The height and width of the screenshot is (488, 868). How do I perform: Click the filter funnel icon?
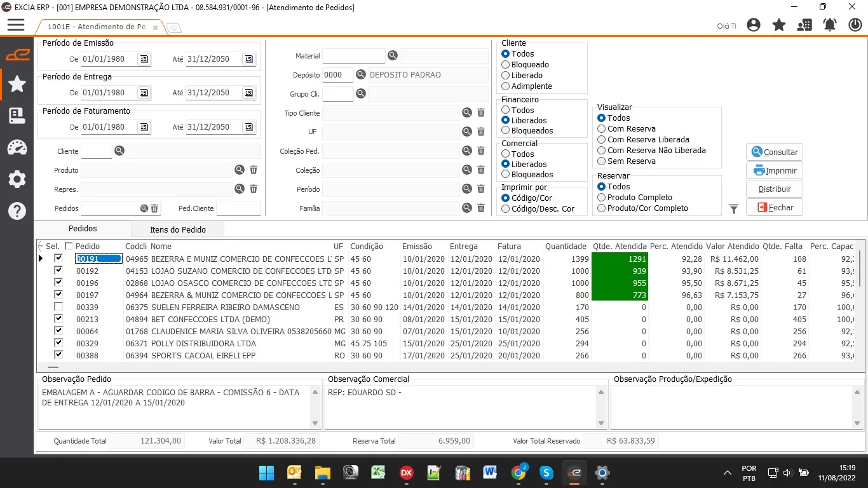click(734, 209)
